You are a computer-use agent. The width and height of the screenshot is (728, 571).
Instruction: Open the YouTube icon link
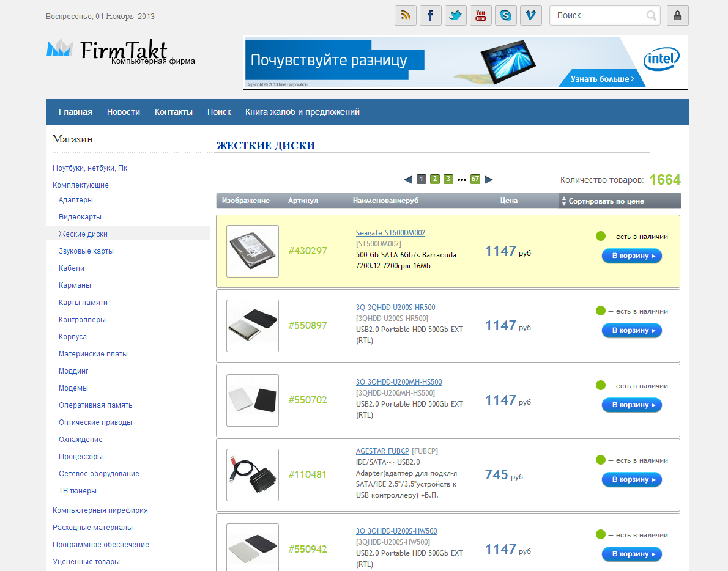point(480,15)
